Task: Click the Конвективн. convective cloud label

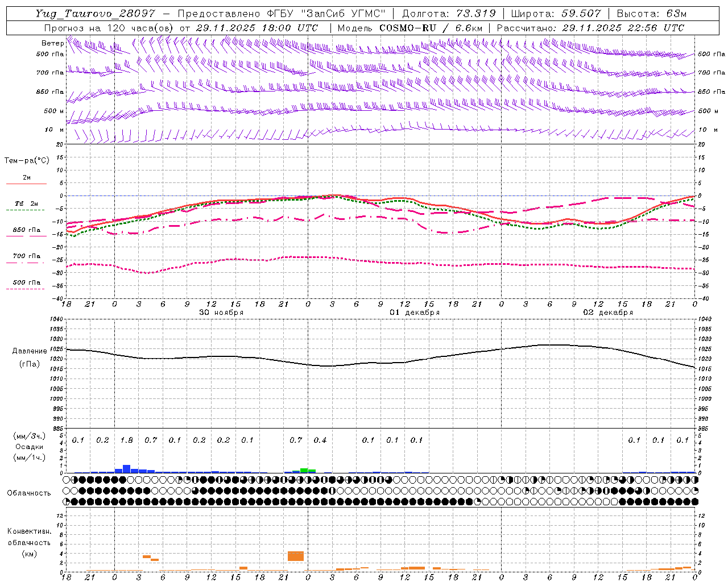Action: (30, 531)
